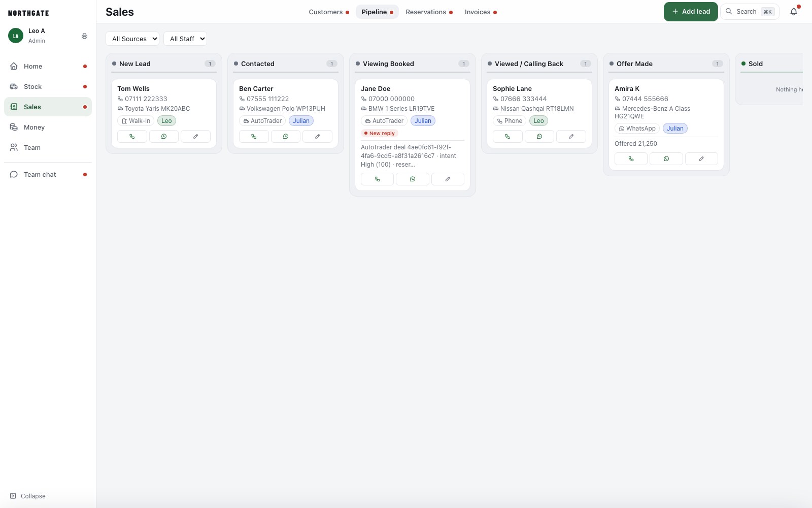Open the Reservations tab
Screen dimensions: 812x508
tap(429, 12)
